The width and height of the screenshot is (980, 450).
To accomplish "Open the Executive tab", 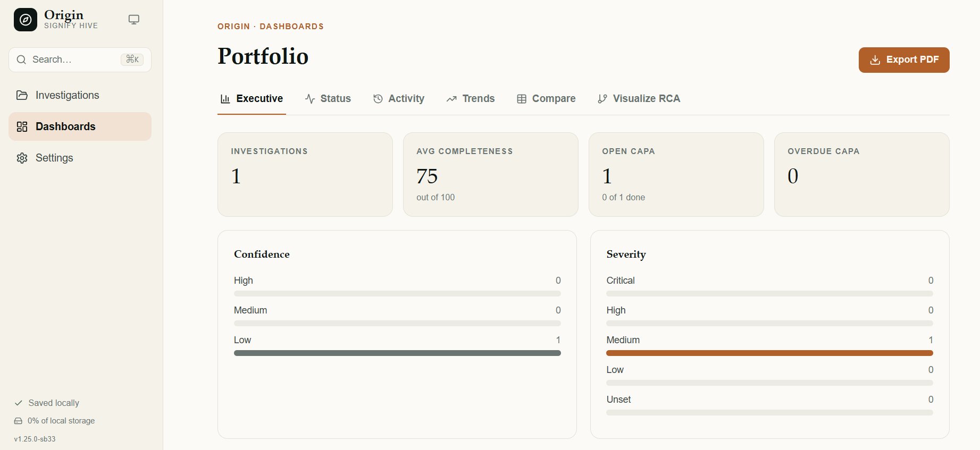I will point(252,99).
